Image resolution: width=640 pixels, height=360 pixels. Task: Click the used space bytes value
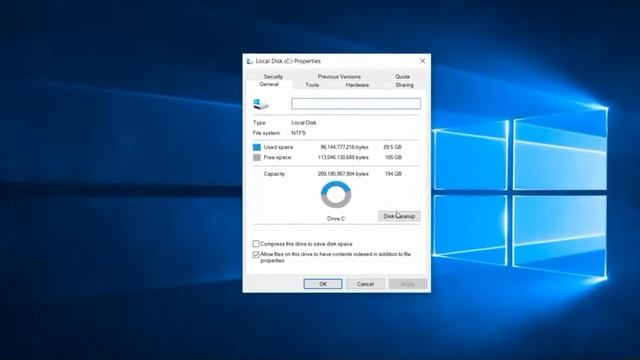point(344,147)
